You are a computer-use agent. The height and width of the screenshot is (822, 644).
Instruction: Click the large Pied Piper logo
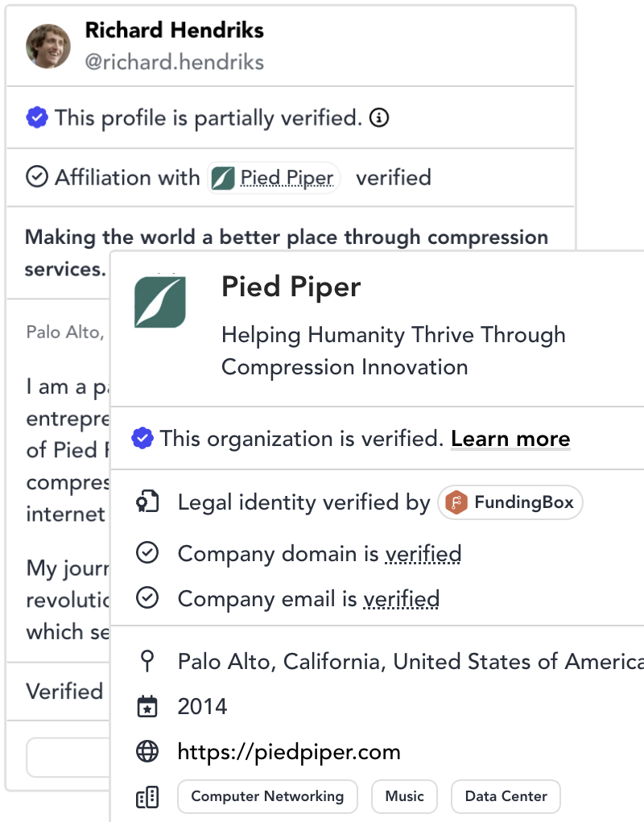click(159, 303)
